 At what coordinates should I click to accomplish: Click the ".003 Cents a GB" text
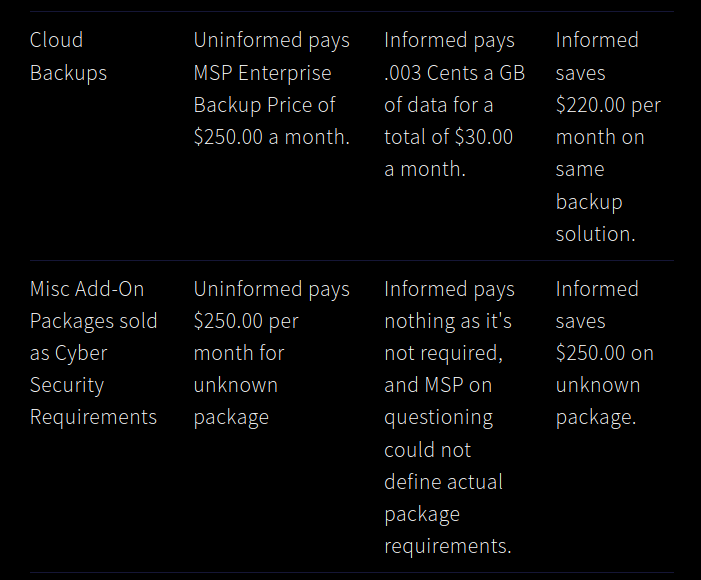click(454, 73)
